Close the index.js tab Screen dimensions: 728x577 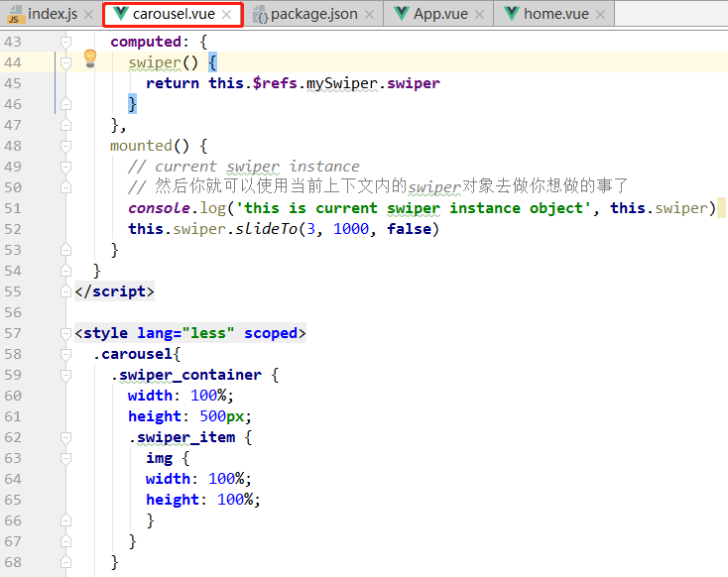(88, 15)
